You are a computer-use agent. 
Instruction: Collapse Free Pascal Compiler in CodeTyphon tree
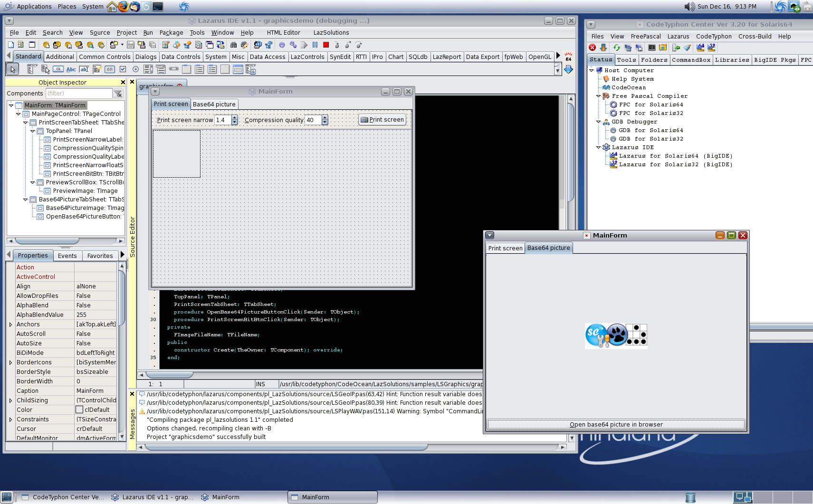[598, 96]
